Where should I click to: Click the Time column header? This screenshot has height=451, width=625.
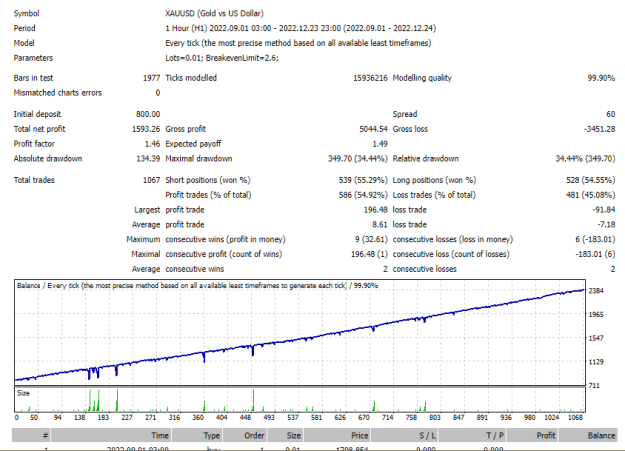[111, 435]
